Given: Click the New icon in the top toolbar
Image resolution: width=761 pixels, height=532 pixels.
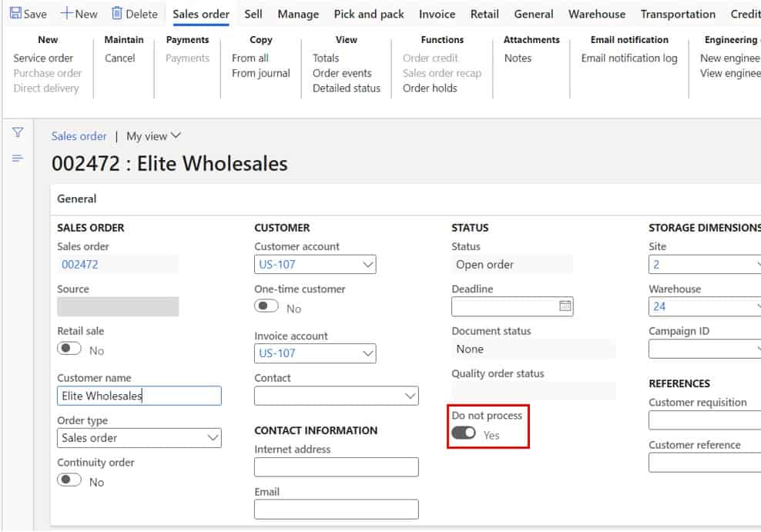Looking at the screenshot, I should pos(79,13).
